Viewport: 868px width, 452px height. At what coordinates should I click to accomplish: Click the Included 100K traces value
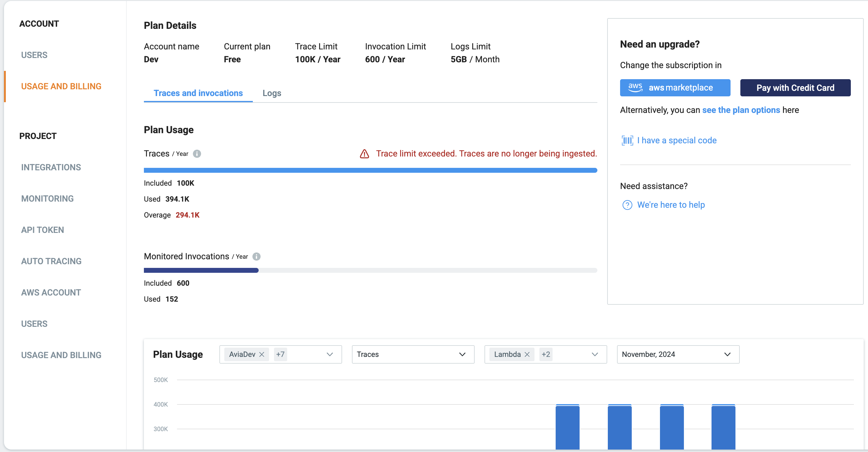click(x=185, y=183)
